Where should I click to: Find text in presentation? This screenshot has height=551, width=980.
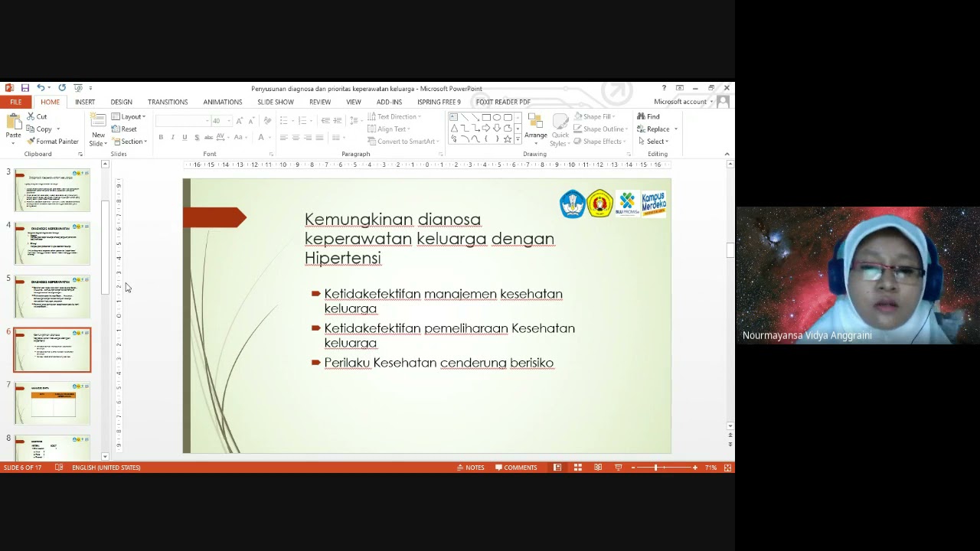tap(648, 116)
